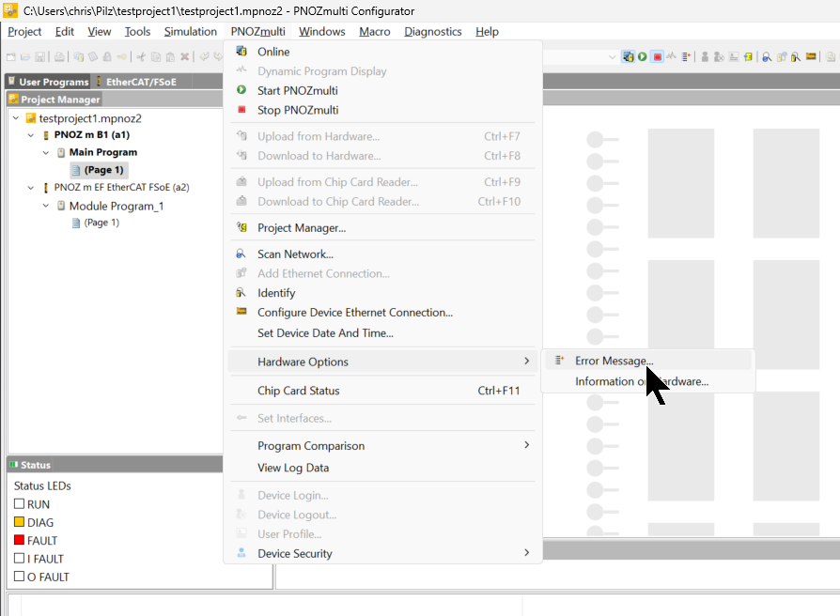Expand the Device Security submenu
The width and height of the screenshot is (840, 616).
coord(526,553)
